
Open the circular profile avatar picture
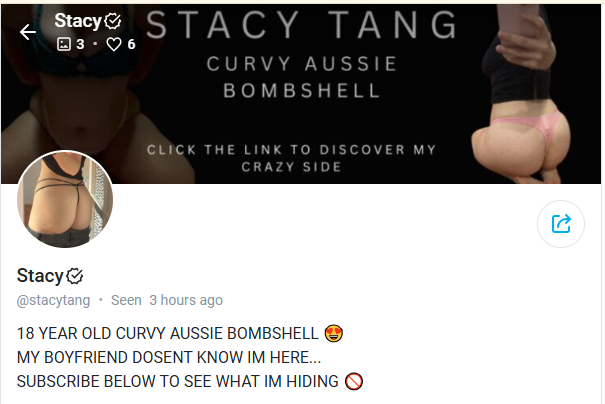[65, 199]
